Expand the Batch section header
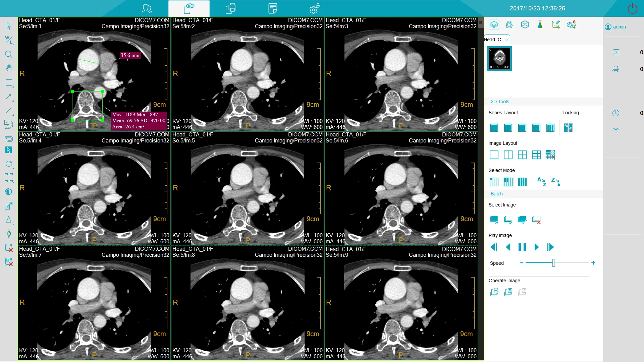 (496, 194)
